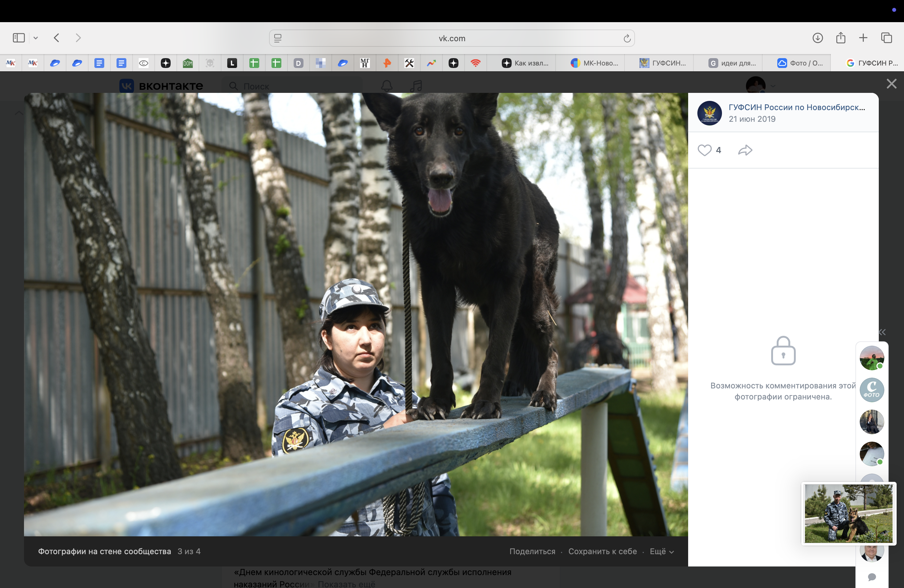904x588 pixels.
Task: Open the Safari downloads icon
Action: (817, 38)
